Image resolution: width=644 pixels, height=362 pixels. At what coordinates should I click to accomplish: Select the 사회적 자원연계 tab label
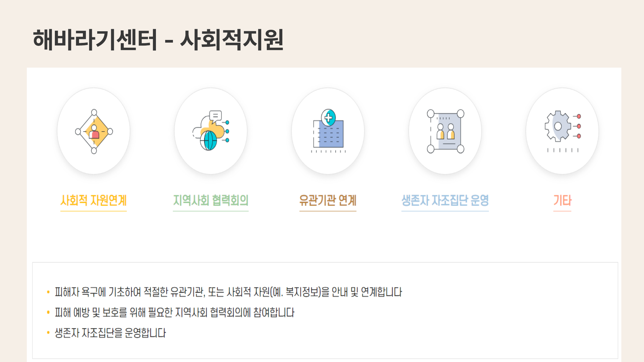point(94,200)
